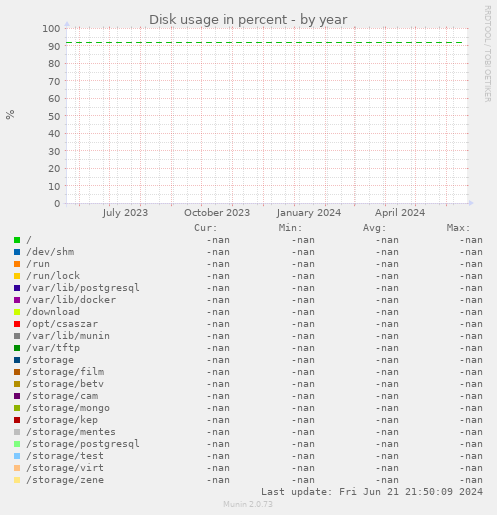The image size is (497, 515).
Task: Select the /storage/film legend label
Action: (x=65, y=372)
